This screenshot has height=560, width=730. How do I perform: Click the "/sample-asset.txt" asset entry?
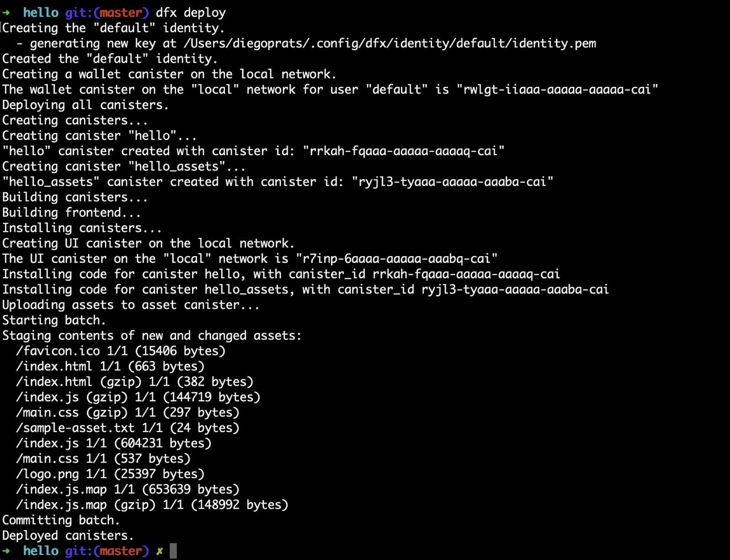tap(75, 428)
